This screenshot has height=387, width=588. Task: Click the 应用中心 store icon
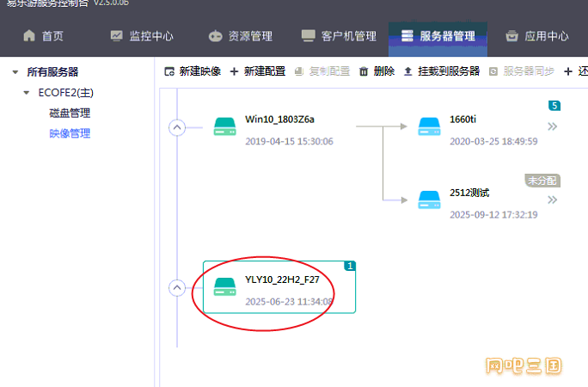coord(512,36)
